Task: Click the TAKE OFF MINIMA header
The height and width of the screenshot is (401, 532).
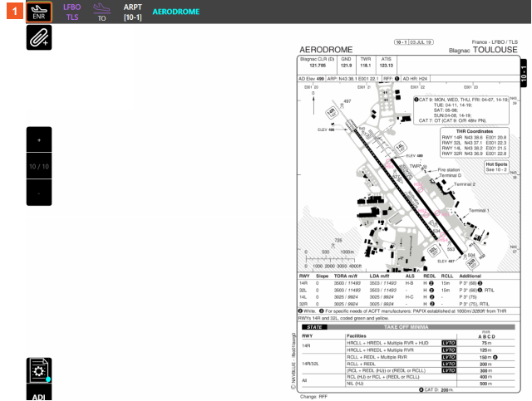Action: click(x=406, y=327)
